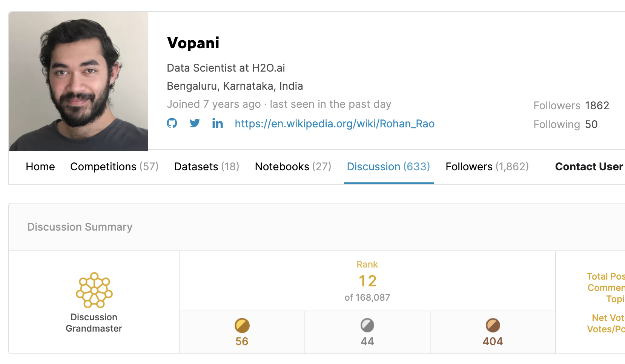Switch to the Datasets tab
The height and width of the screenshot is (364, 625).
[x=207, y=167]
